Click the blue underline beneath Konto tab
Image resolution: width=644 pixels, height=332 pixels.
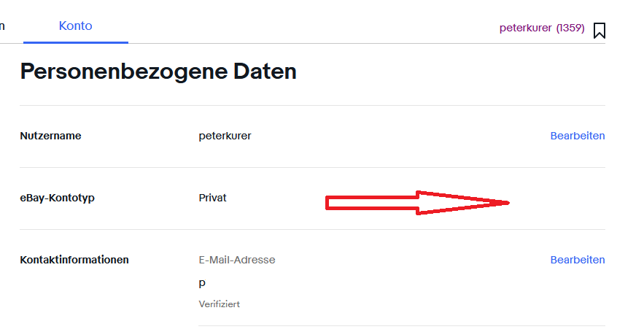(x=75, y=42)
